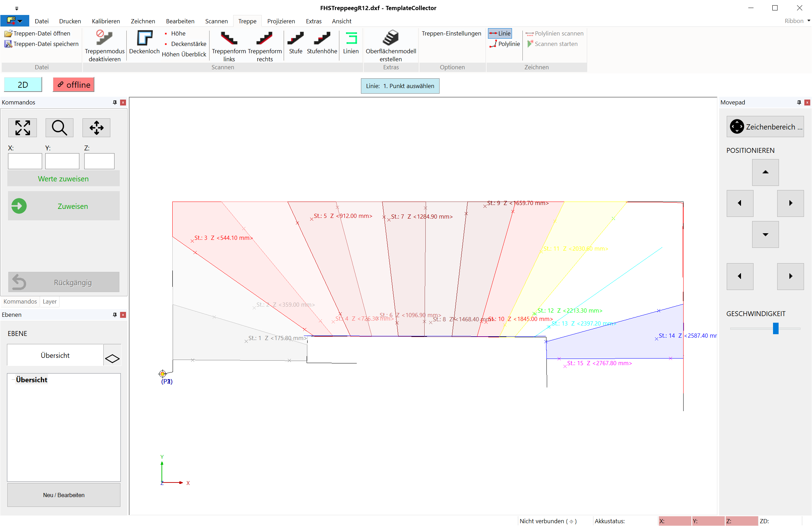Expand quick access toolbar customize arrow

pyautogui.click(x=17, y=8)
